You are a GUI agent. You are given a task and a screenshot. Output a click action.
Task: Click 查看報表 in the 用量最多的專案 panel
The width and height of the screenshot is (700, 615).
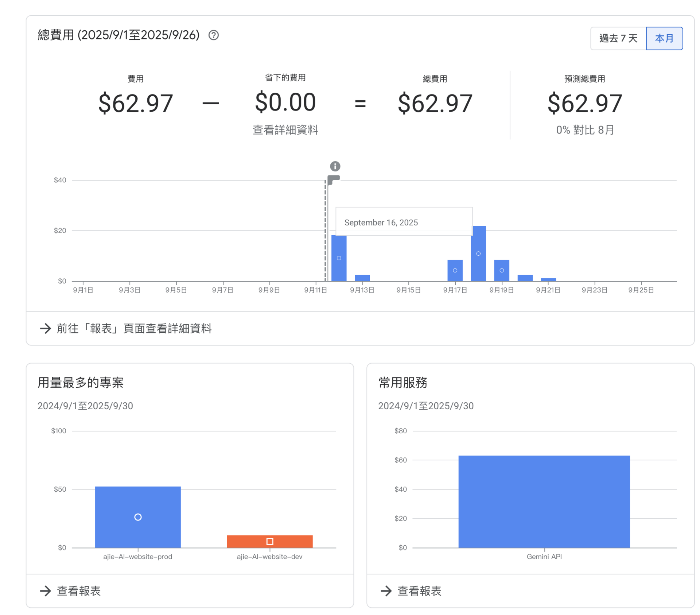coord(79,591)
